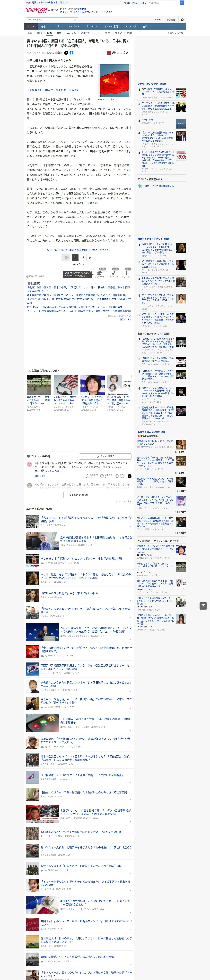Click the 共感した reaction on first comment

(x=92, y=476)
